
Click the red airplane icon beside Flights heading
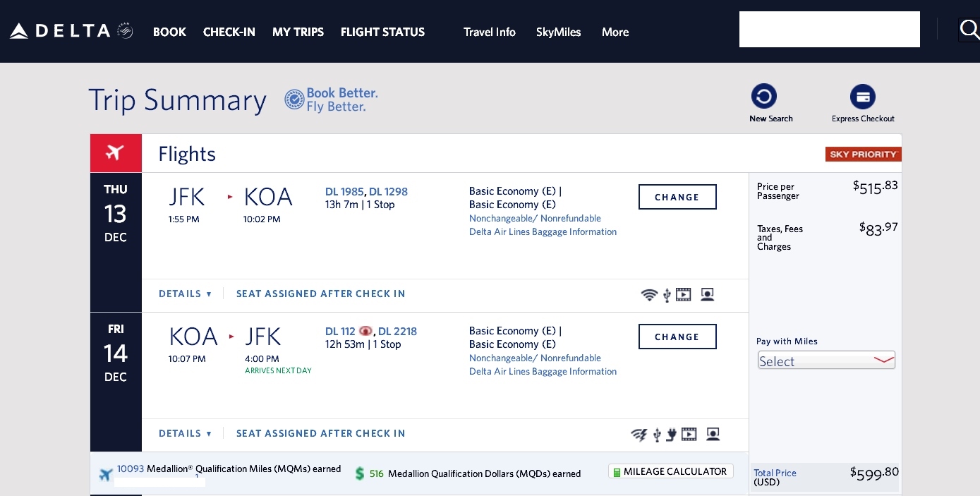[x=115, y=152]
